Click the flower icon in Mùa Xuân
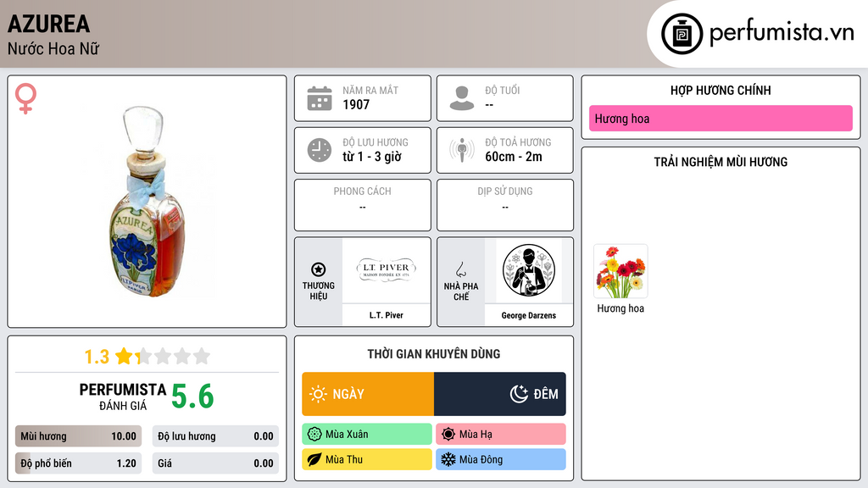The width and height of the screenshot is (868, 488). coord(314,435)
